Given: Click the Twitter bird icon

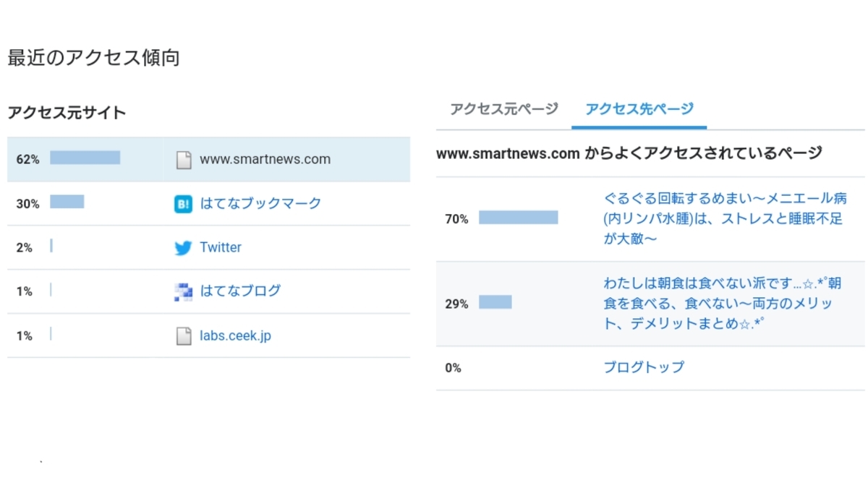Looking at the screenshot, I should tap(182, 247).
